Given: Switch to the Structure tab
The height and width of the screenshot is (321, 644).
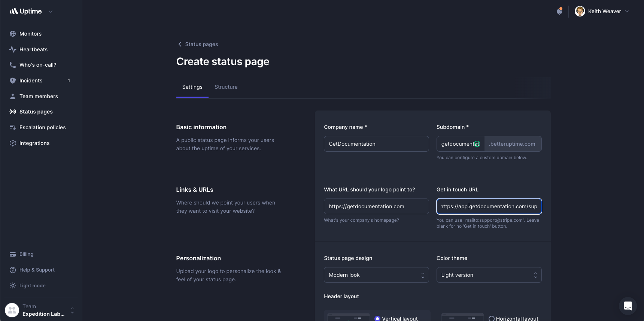Looking at the screenshot, I should (x=226, y=87).
